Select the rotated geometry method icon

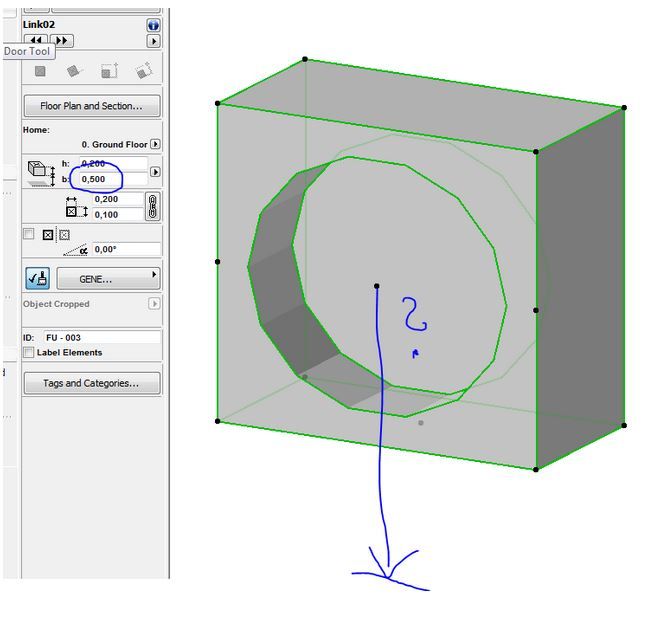coord(74,71)
